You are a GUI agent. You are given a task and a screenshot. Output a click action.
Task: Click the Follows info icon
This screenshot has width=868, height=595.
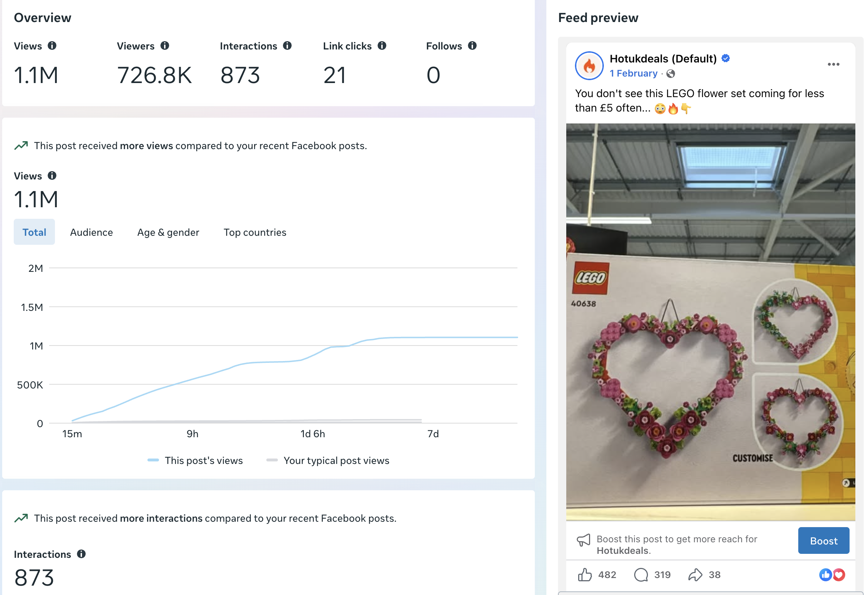(472, 45)
